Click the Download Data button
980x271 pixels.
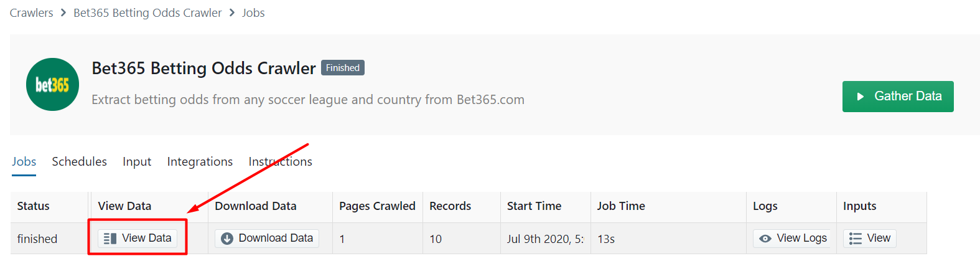(267, 239)
